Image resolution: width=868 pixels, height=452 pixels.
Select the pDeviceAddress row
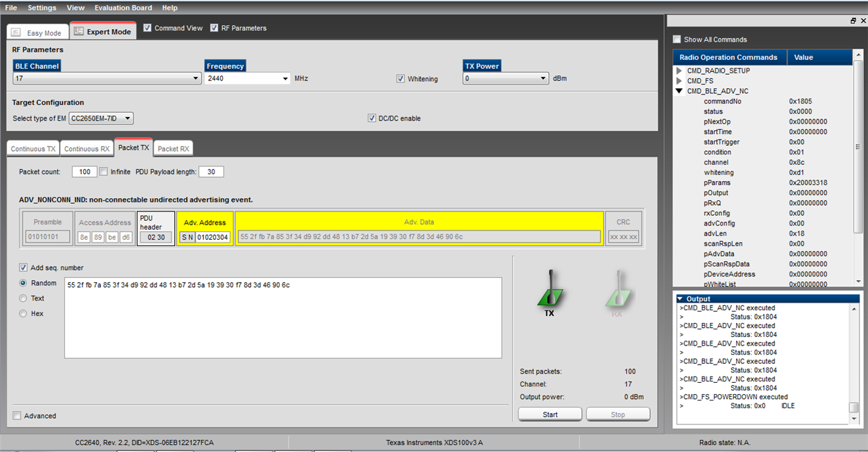(764, 274)
